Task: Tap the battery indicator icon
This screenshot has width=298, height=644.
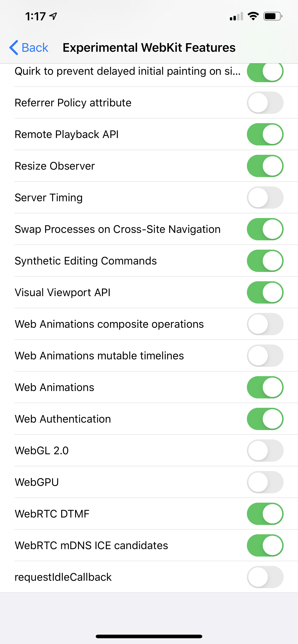Action: click(273, 16)
